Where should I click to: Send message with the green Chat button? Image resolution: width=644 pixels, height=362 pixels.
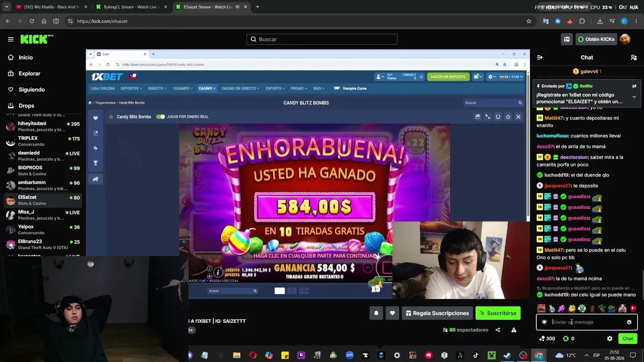[628, 338]
